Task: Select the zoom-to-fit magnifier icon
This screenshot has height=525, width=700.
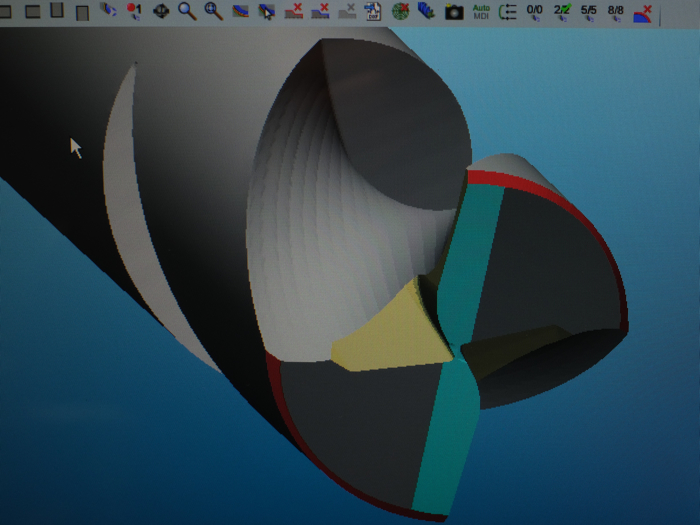Action: 213,11
